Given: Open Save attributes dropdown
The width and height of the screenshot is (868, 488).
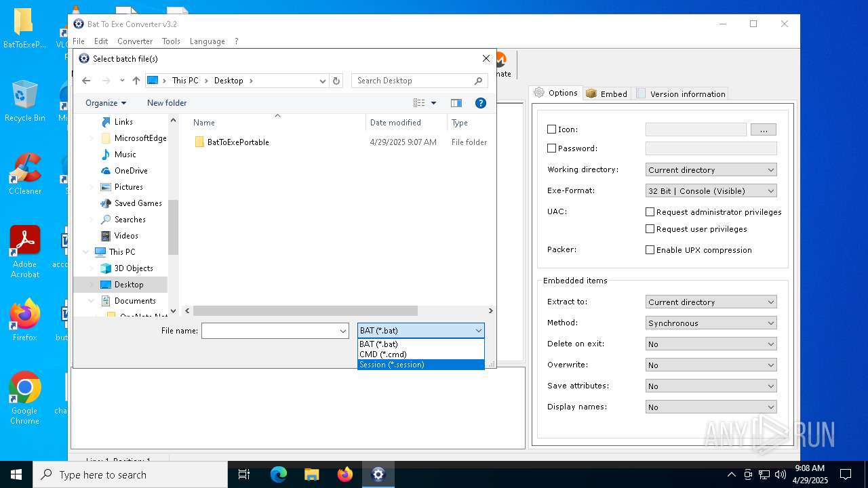Looking at the screenshot, I should [x=711, y=386].
